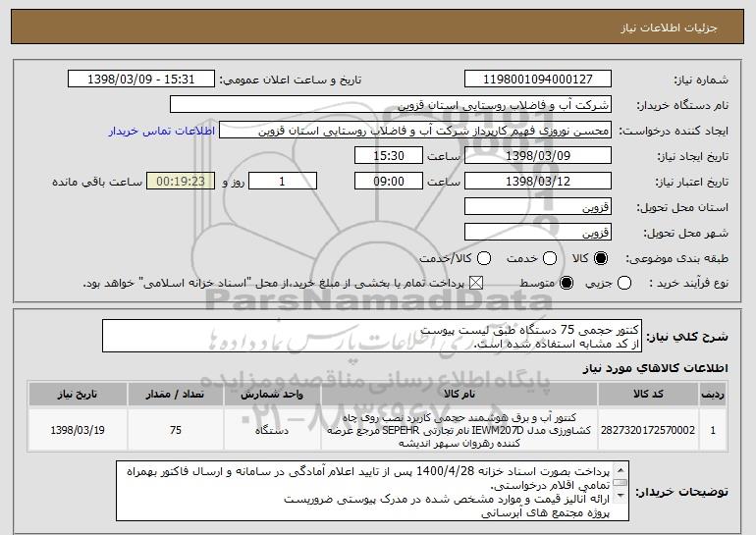Click product code 282732017257000​2 cell
Screen dimensions: 756x535
click(x=648, y=430)
